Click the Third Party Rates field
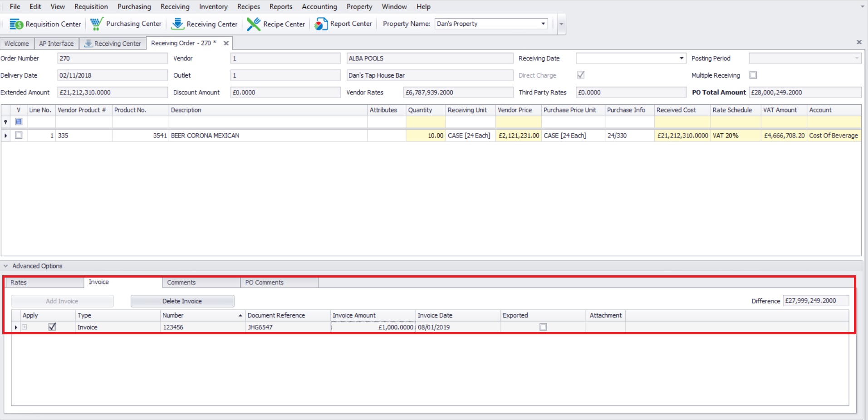 tap(631, 92)
